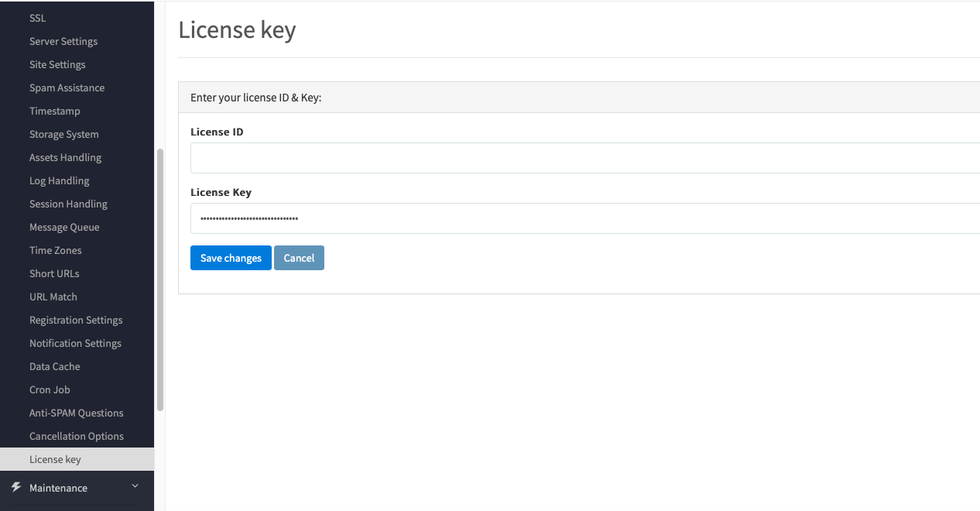Select Spam Assistance menu item
Screen dimensions: 980x511
[67, 87]
